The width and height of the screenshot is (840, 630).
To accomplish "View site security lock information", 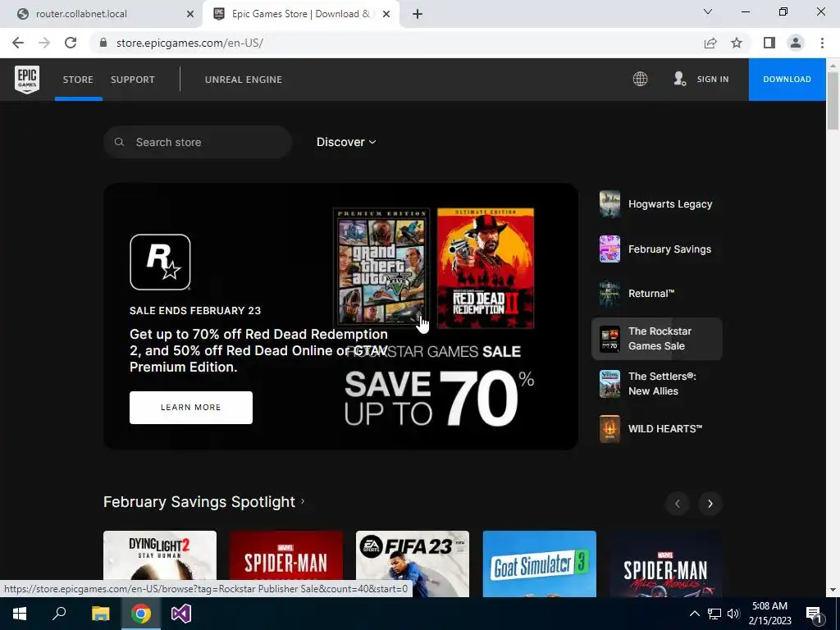I will tap(103, 43).
